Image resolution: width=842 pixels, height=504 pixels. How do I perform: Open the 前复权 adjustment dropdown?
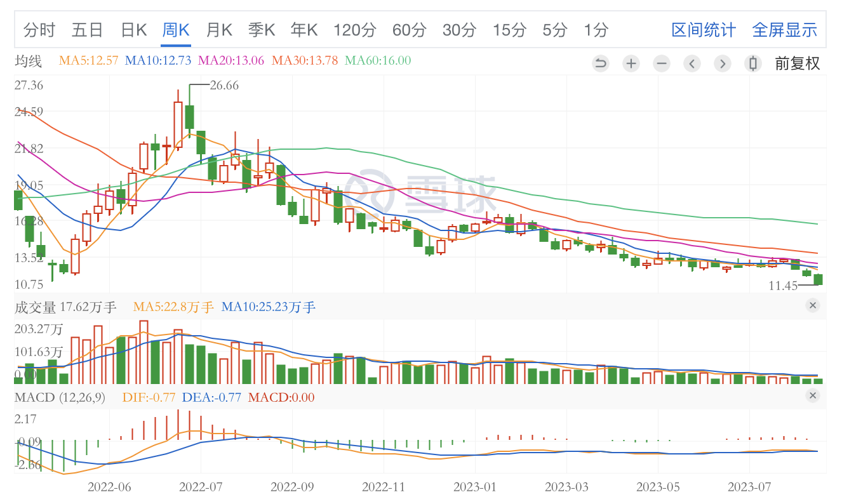click(797, 63)
